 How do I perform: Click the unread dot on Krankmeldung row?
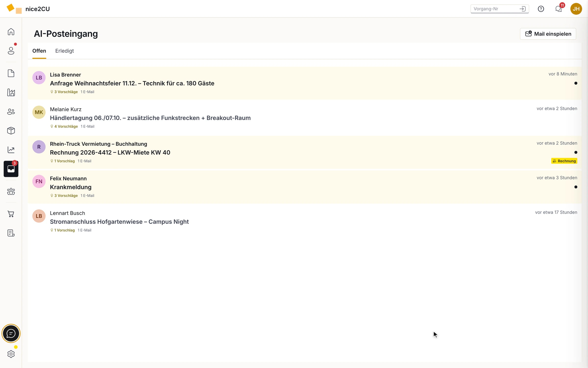[x=576, y=187]
